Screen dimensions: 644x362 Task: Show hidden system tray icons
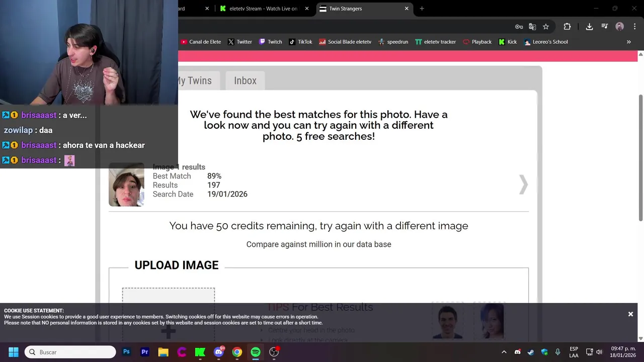pyautogui.click(x=504, y=352)
